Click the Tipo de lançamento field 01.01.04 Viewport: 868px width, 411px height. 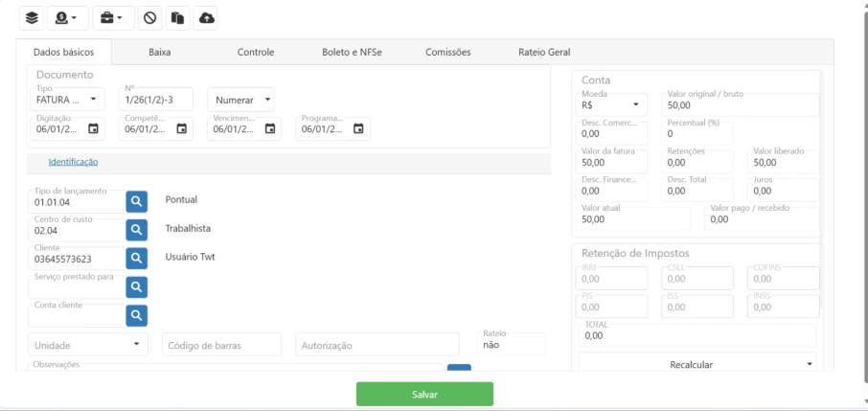click(77, 201)
